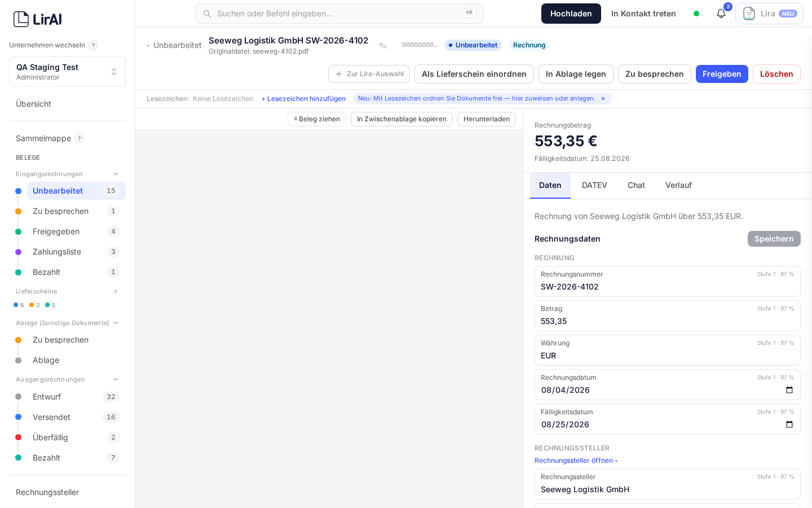Open Sammelmappe in the sidebar

click(43, 138)
